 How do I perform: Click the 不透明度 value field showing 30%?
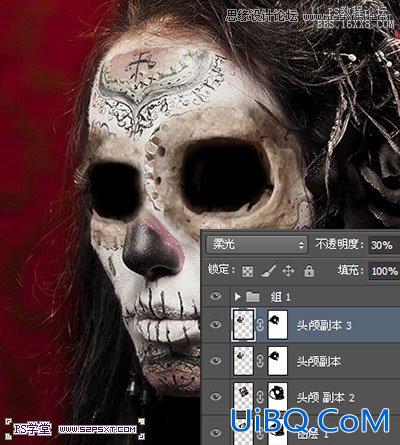[x=384, y=245]
